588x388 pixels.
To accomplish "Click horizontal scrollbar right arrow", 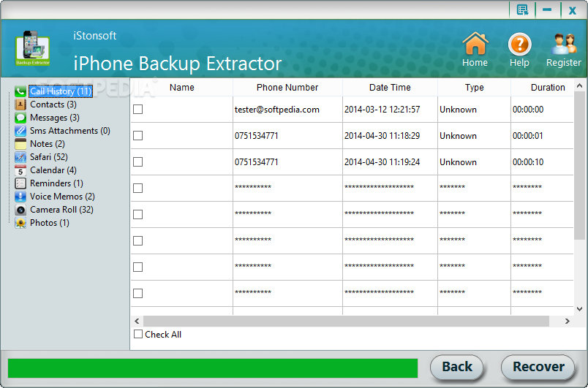I will tap(568, 321).
